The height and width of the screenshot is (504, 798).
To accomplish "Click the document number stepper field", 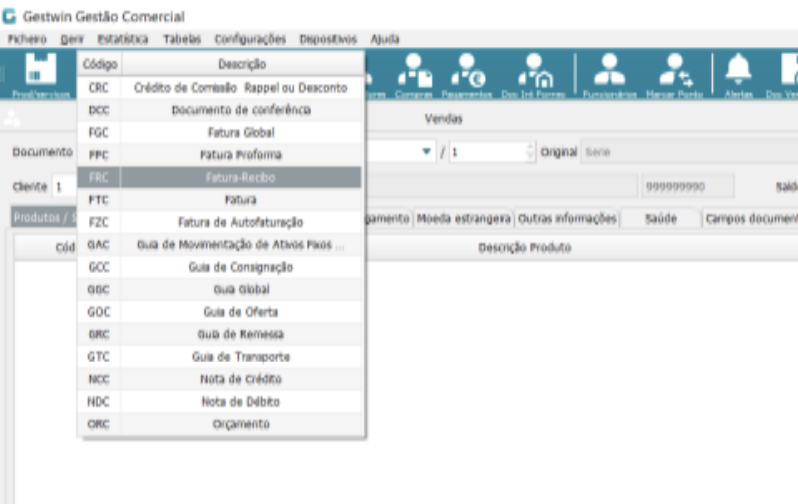I will pos(490,152).
